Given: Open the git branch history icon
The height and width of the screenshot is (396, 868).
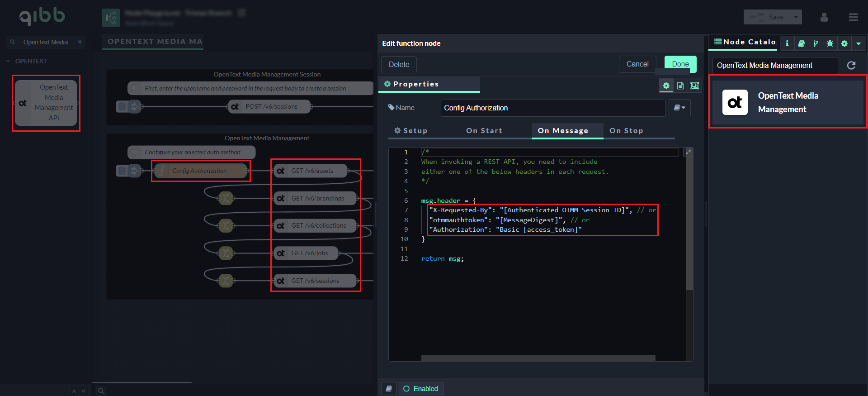Looking at the screenshot, I should coord(816,43).
